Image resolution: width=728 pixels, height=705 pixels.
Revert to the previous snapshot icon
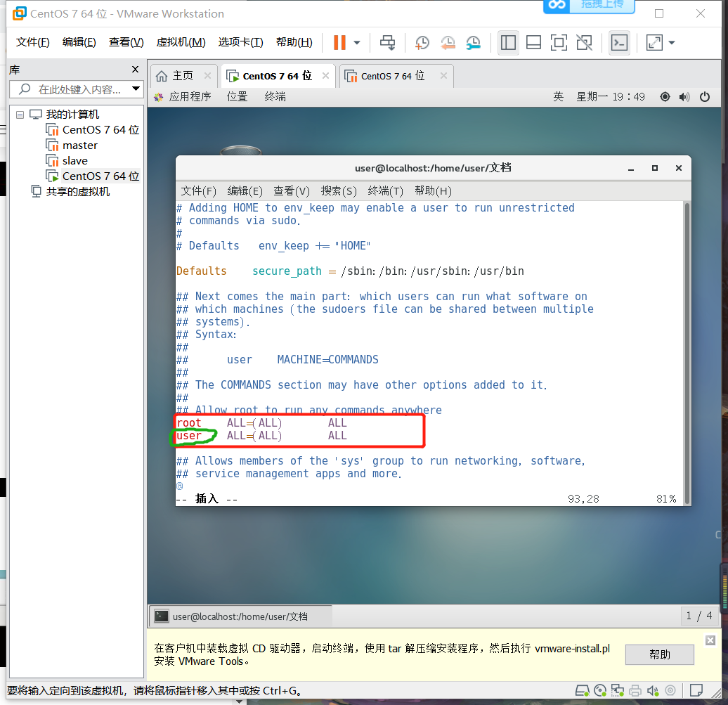coord(448,42)
